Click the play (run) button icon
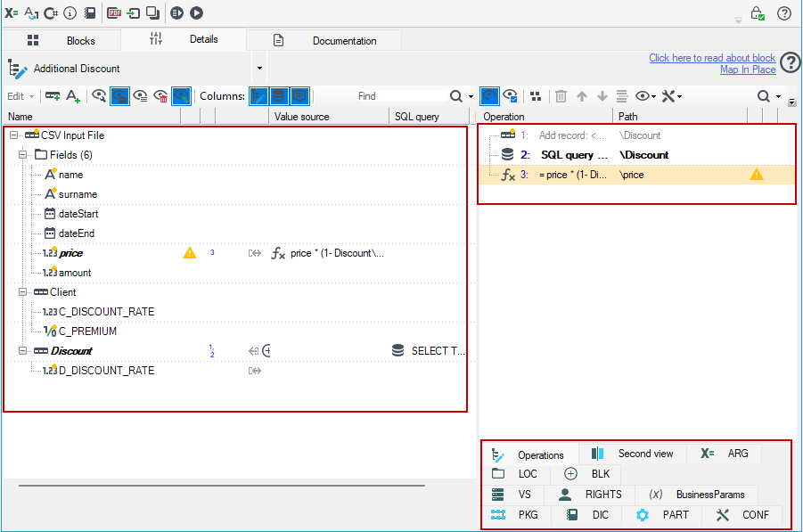Viewport: 803px width, 532px height. click(197, 12)
